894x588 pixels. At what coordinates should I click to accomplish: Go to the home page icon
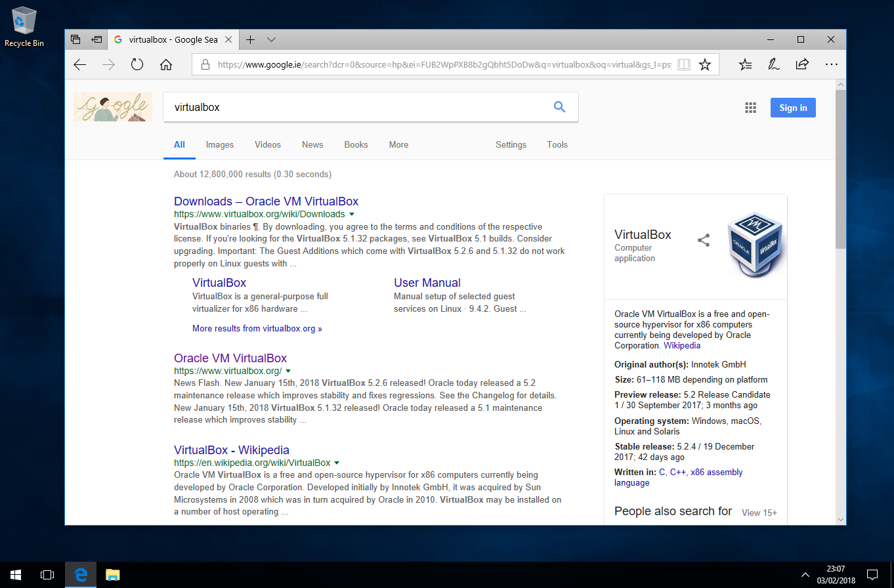tap(166, 64)
